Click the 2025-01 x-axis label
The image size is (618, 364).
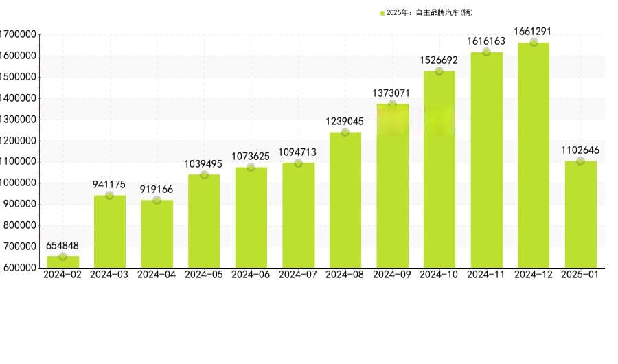click(580, 275)
